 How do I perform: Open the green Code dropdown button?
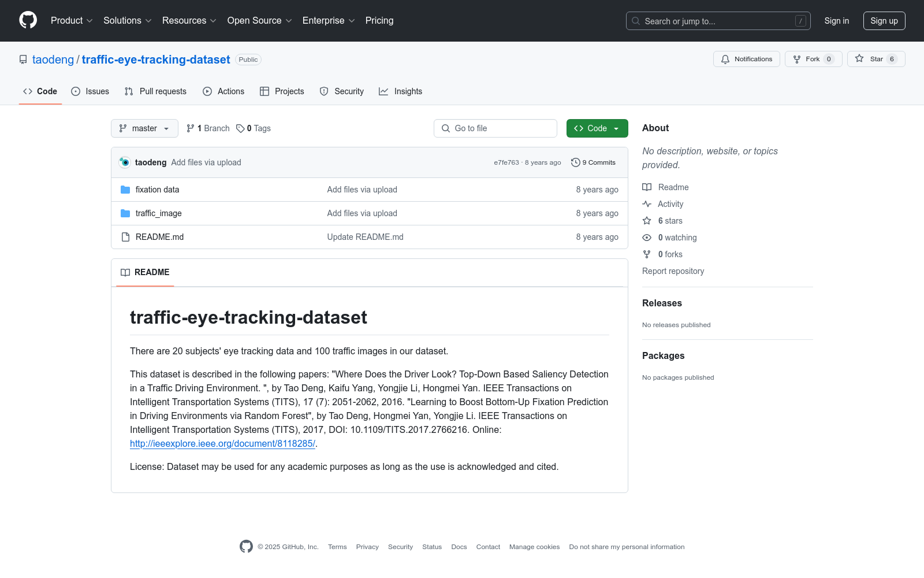[597, 128]
